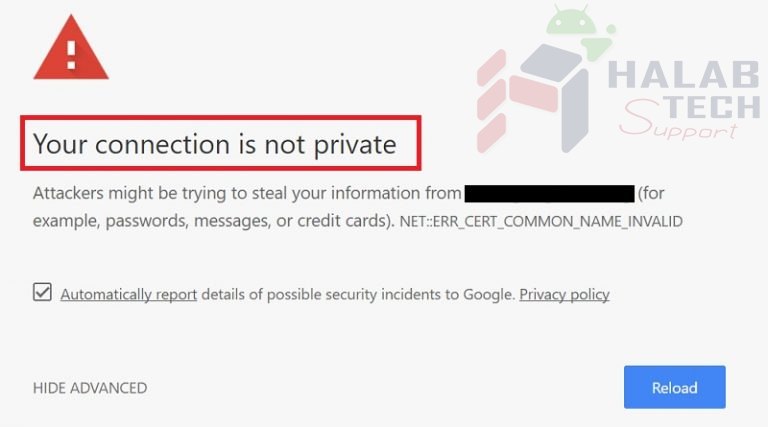Open the Automatically report link
This screenshot has height=427, width=768.
tap(128, 294)
